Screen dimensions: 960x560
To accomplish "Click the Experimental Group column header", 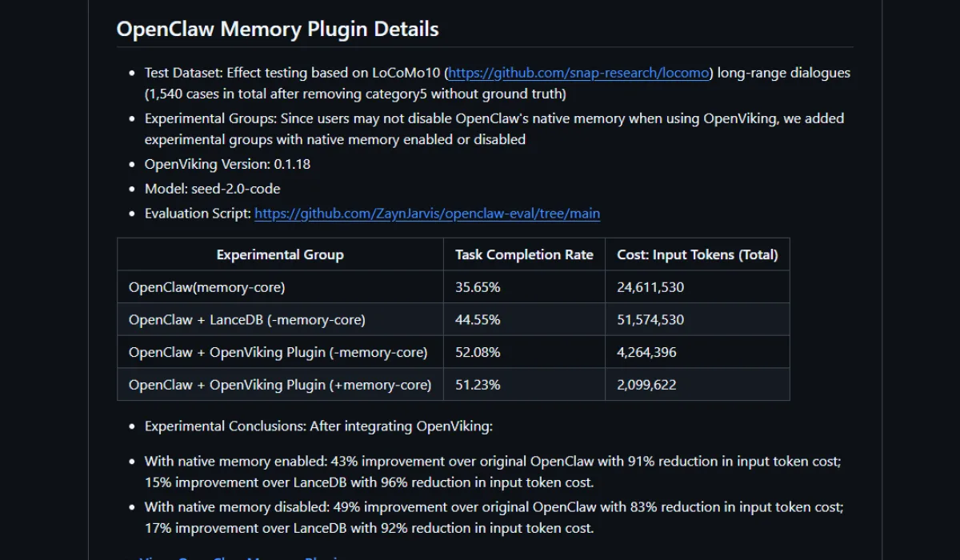I will 280,255.
